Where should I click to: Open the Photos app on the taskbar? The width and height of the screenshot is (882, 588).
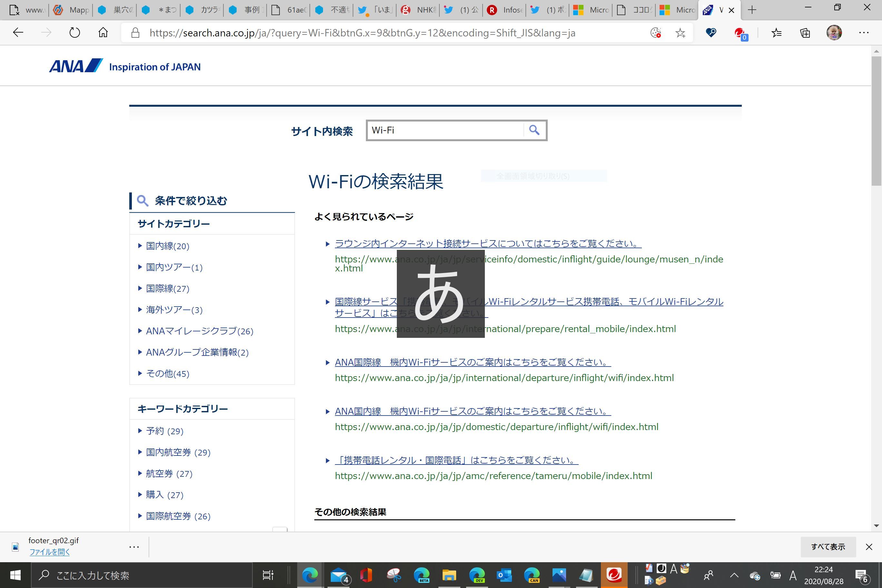[559, 575]
